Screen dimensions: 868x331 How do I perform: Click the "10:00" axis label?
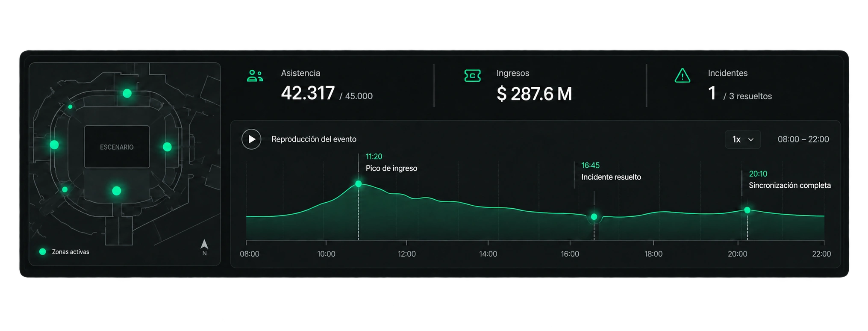326,254
